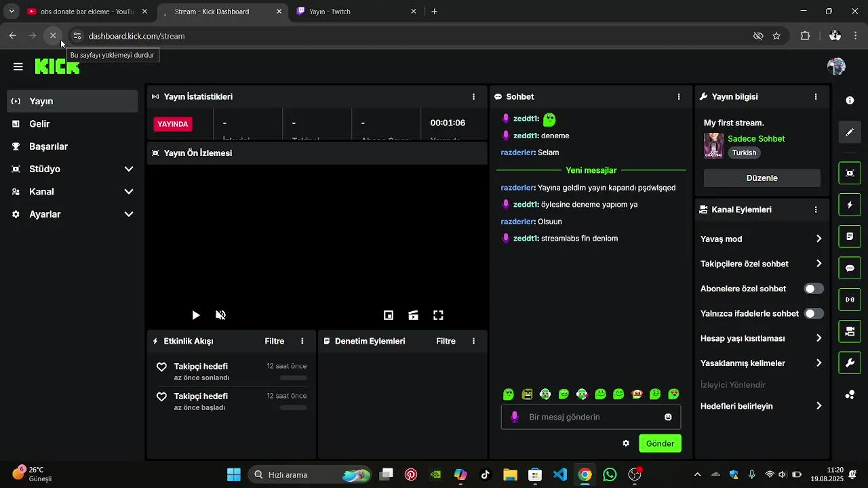Open Etkinlik Akışı three-dot menu

pyautogui.click(x=302, y=341)
